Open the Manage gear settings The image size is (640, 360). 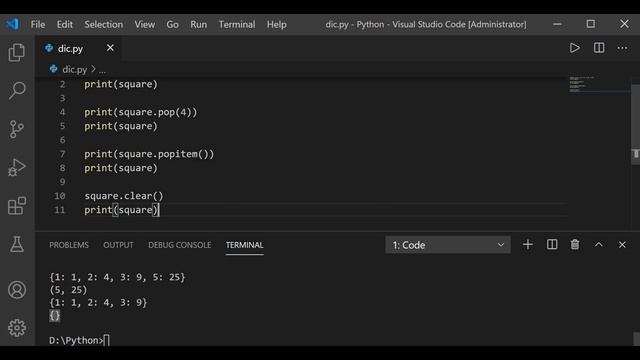coord(17,328)
